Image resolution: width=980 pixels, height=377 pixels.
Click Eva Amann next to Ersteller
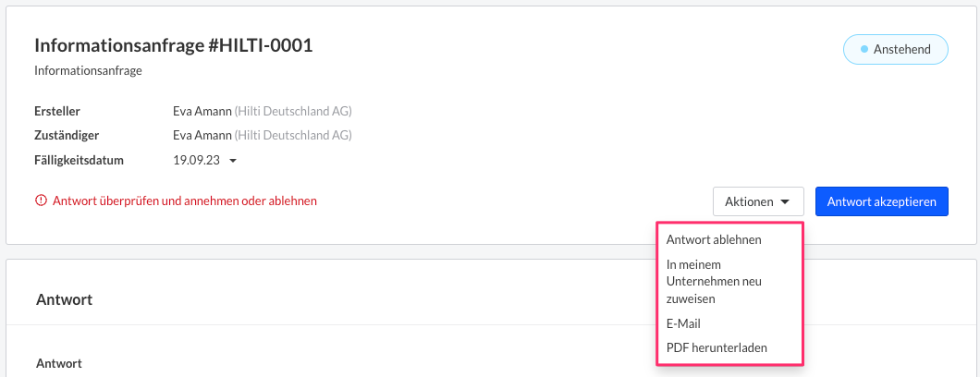[x=202, y=112]
